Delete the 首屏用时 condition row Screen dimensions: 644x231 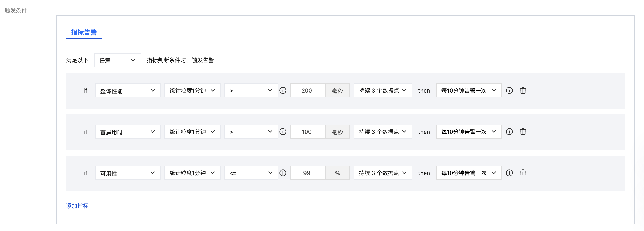(523, 132)
